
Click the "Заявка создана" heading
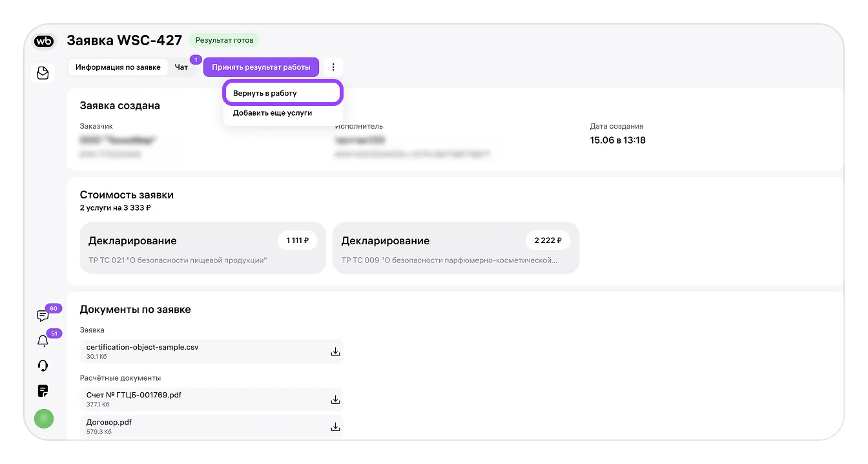[x=120, y=106]
